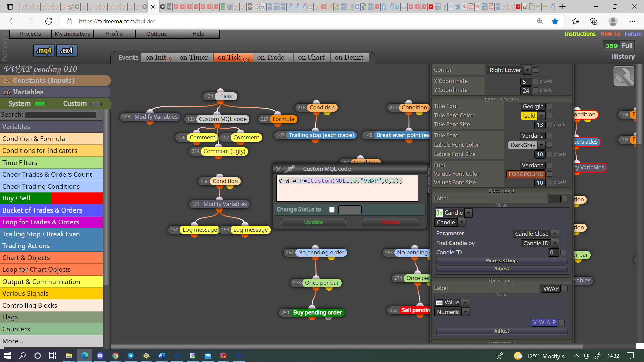Click the red Delete button
Viewport: 644px width, 362px height.
click(x=390, y=222)
